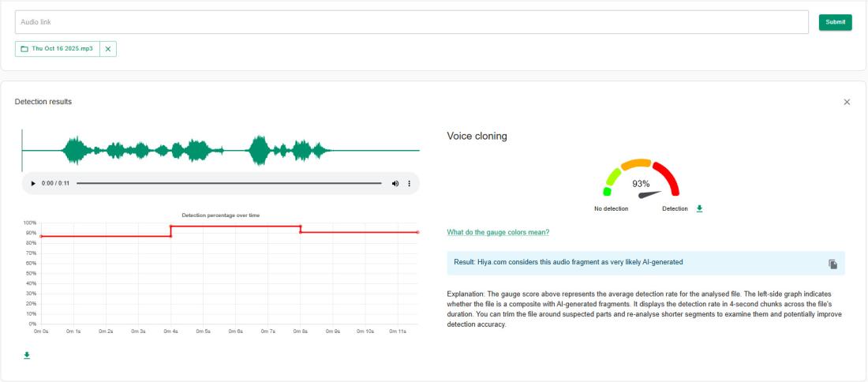Click the audio playback seek bar

coord(229,183)
